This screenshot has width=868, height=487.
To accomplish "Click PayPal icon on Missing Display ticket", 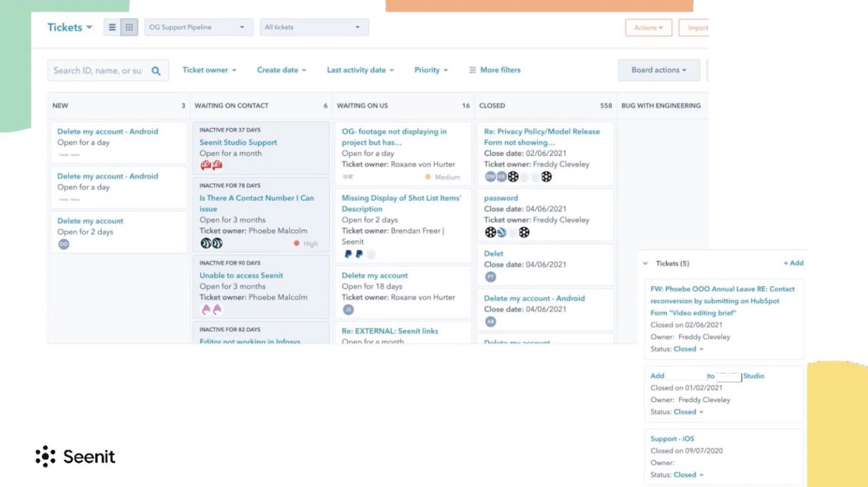I will [348, 254].
